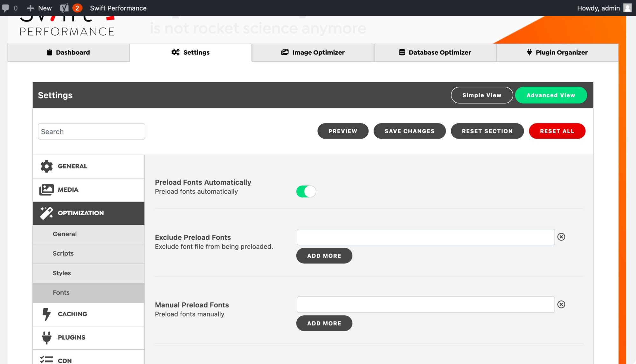The width and height of the screenshot is (636, 364).
Task: Click the Plugins plug icon
Action: [x=46, y=338]
